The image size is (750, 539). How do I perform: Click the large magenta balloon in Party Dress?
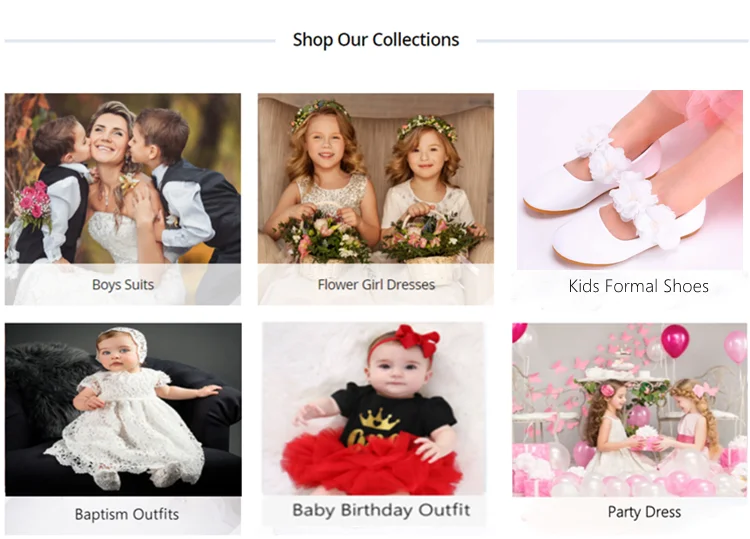675,341
